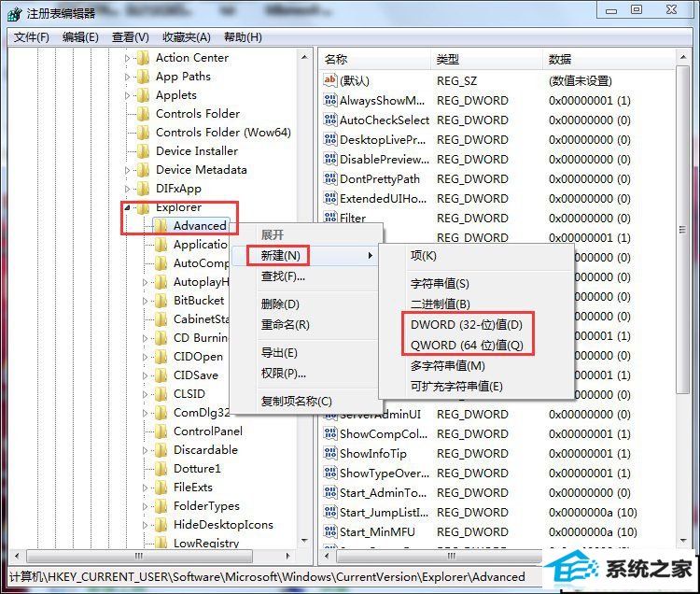Click the string icon beside the (默认) value
The height and width of the screenshot is (594, 700).
329,81
